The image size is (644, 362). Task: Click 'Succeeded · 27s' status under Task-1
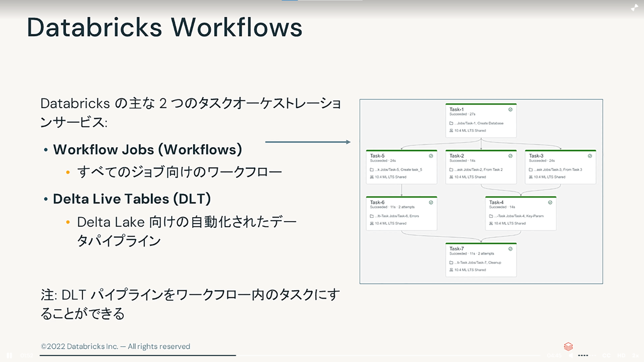pos(462,114)
